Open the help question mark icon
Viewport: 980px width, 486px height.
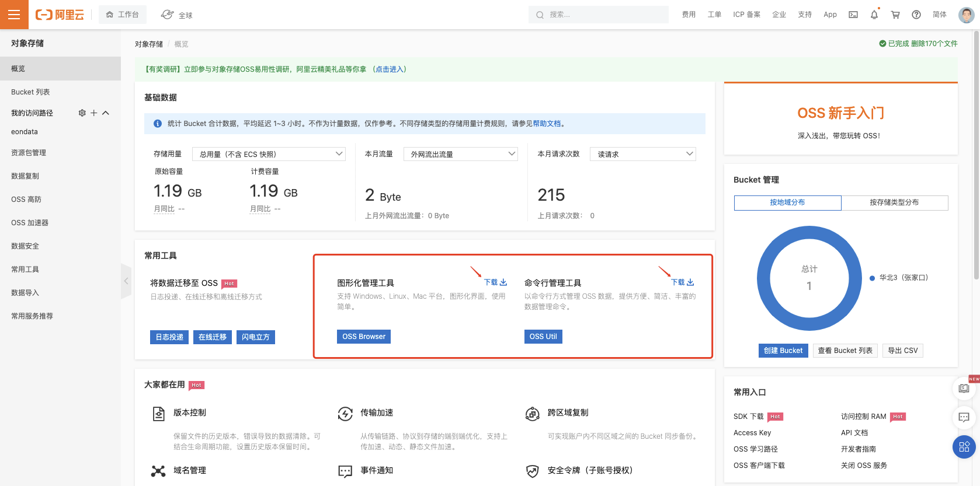[916, 15]
